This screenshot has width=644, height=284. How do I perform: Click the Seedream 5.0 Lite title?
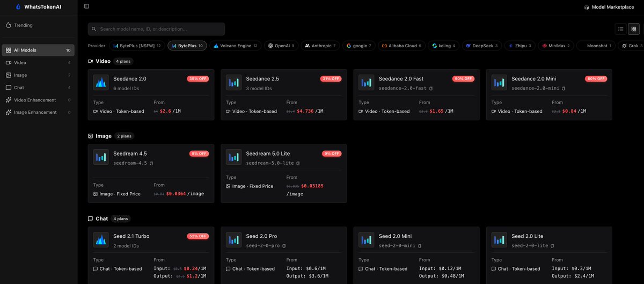(x=268, y=154)
